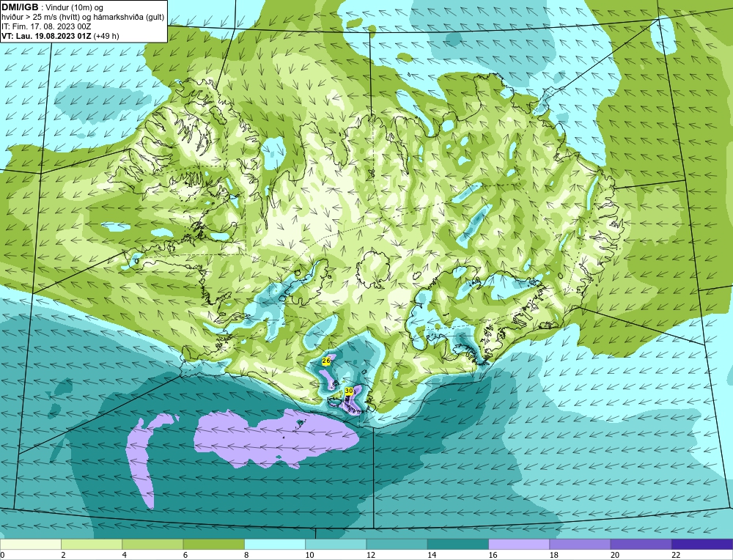Select the 8–10 m/s legend color swatch

(275, 545)
